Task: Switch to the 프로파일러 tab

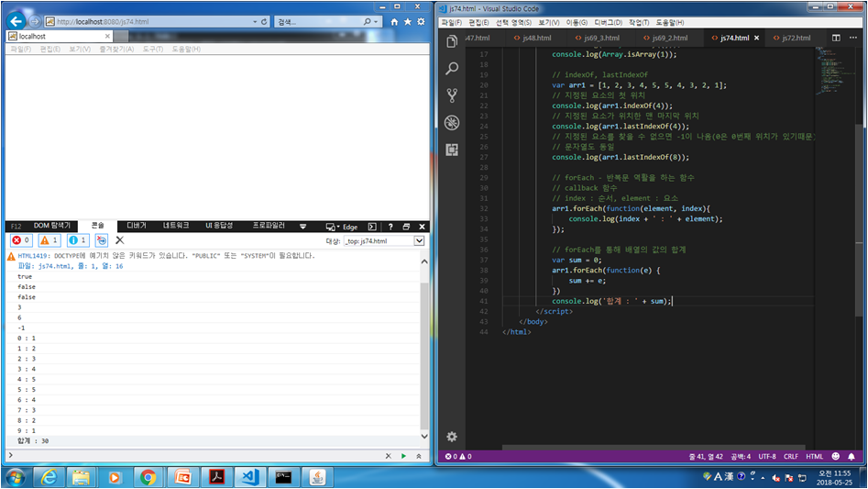Action: coord(269,226)
